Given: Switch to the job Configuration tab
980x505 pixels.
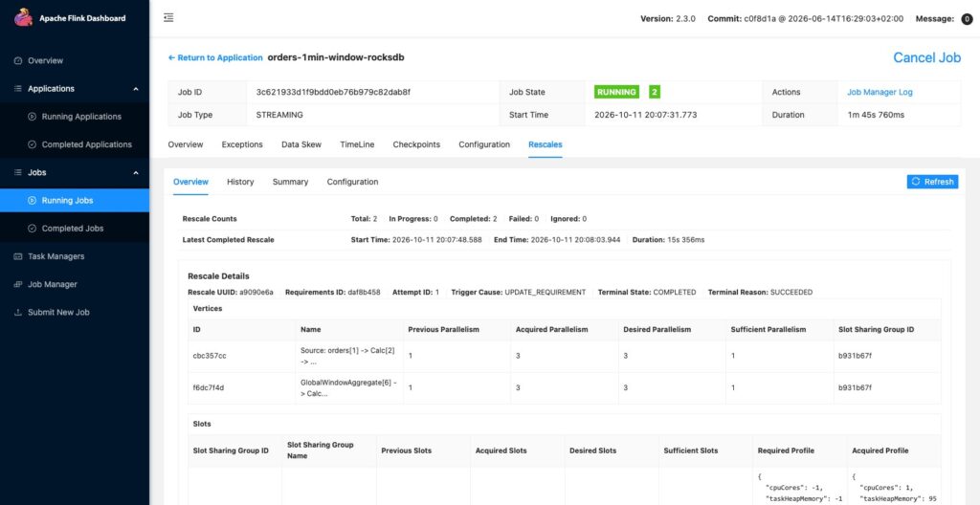Looking at the screenshot, I should click(x=484, y=144).
